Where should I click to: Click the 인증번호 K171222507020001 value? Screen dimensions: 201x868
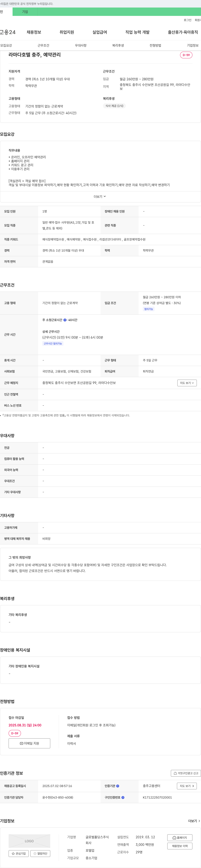coord(157,798)
